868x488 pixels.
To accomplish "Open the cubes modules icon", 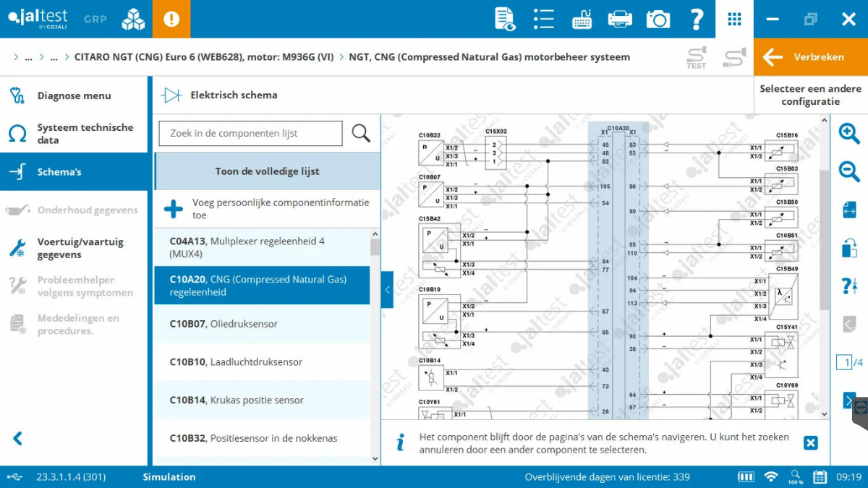I will point(133,19).
